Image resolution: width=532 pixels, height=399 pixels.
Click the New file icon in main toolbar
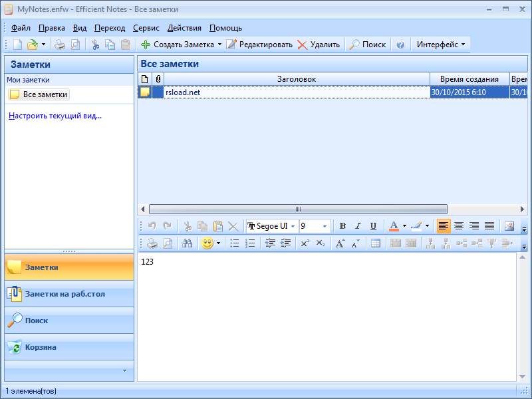click(x=18, y=45)
